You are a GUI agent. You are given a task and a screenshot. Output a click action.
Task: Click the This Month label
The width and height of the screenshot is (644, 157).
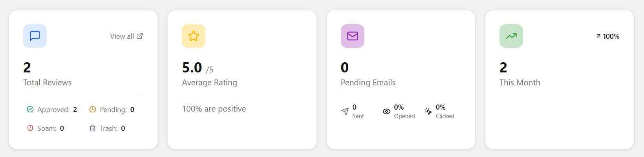pos(520,83)
